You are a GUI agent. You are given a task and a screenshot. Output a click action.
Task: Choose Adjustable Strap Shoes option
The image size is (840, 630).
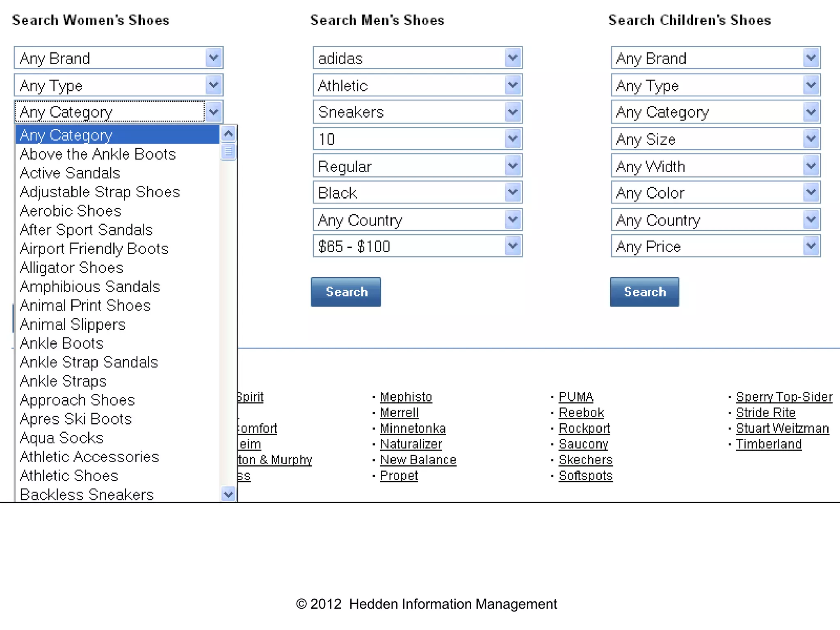pos(117,192)
